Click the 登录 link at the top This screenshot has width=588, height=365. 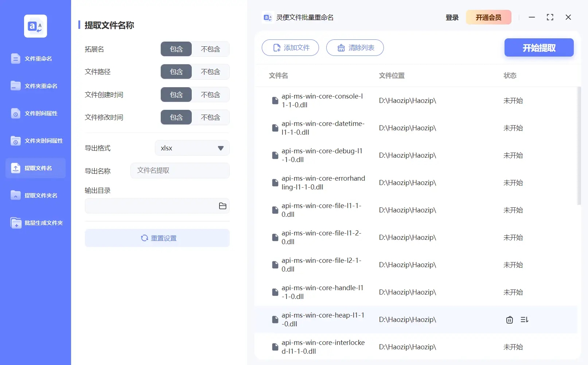coord(452,17)
